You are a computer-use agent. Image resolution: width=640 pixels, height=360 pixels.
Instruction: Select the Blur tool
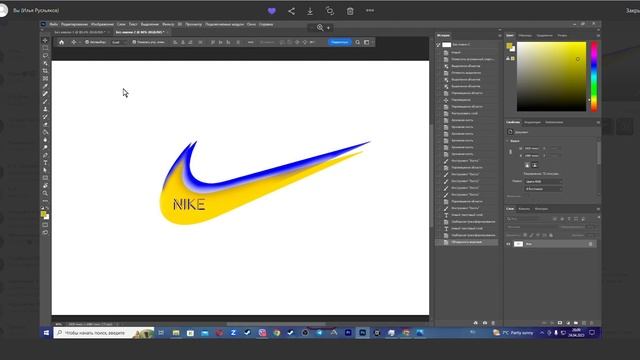point(45,140)
